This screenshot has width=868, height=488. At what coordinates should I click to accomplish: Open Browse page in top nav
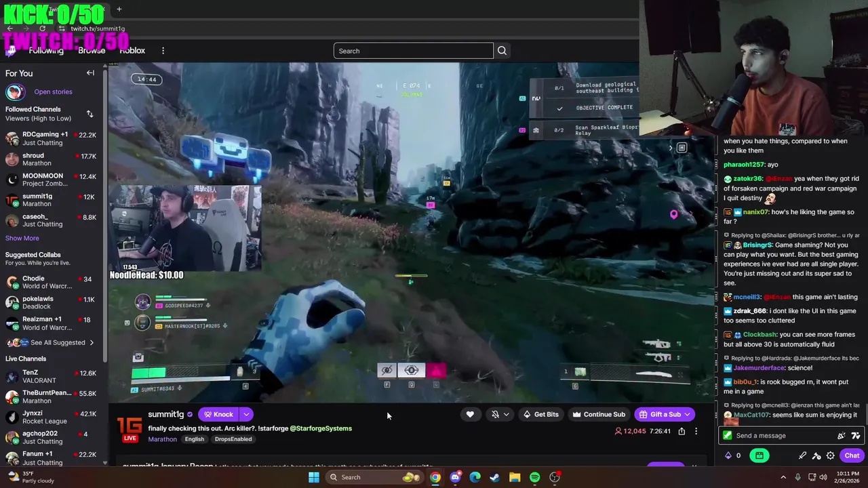pos(92,51)
